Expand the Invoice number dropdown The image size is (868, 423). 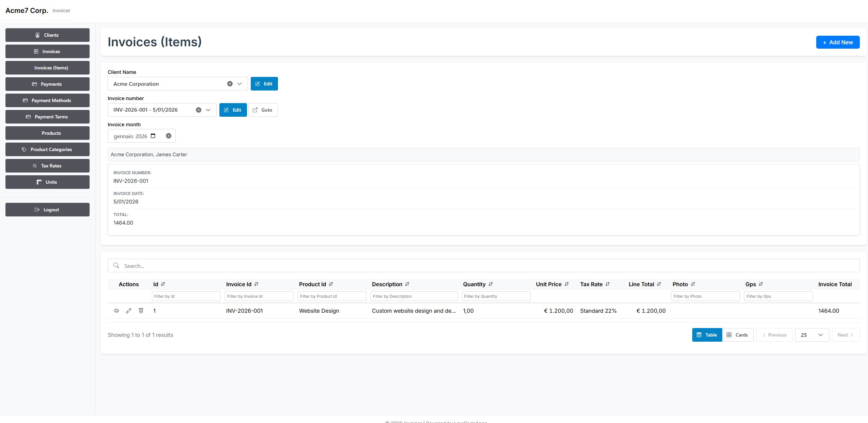point(208,110)
